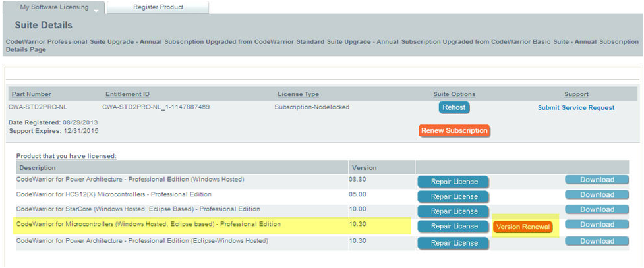
Task: Switch to the Register Product tab
Action: [158, 7]
